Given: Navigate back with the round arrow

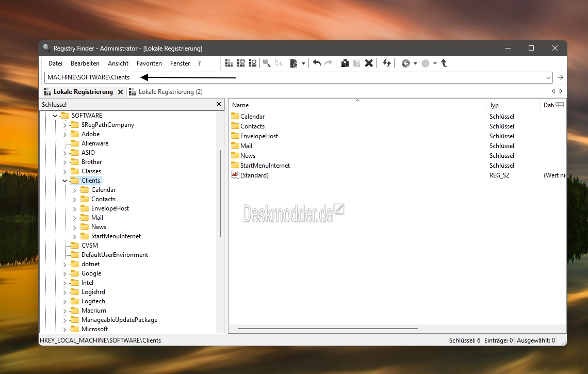Looking at the screenshot, I should 406,63.
